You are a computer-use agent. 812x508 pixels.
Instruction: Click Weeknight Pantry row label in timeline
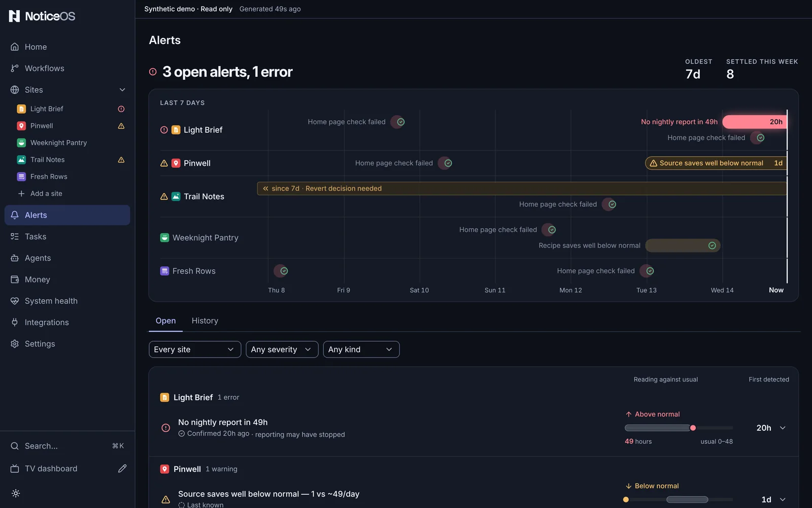pyautogui.click(x=199, y=238)
